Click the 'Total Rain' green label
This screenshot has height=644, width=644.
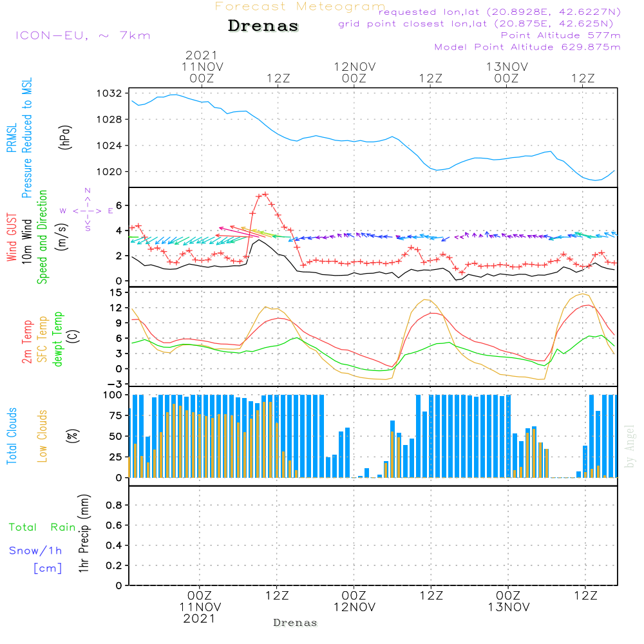pyautogui.click(x=43, y=527)
